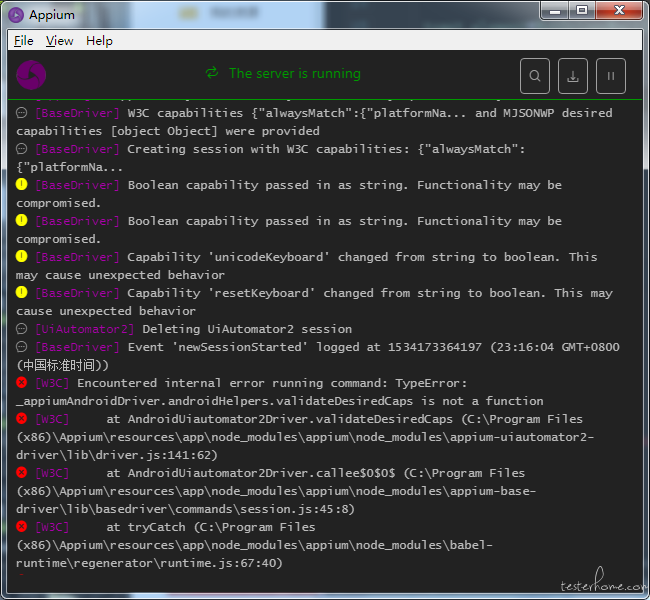Viewport: 650px width, 600px height.
Task: Click '[BaseDriver]' tag on 'Creating session' line
Action: [78, 149]
